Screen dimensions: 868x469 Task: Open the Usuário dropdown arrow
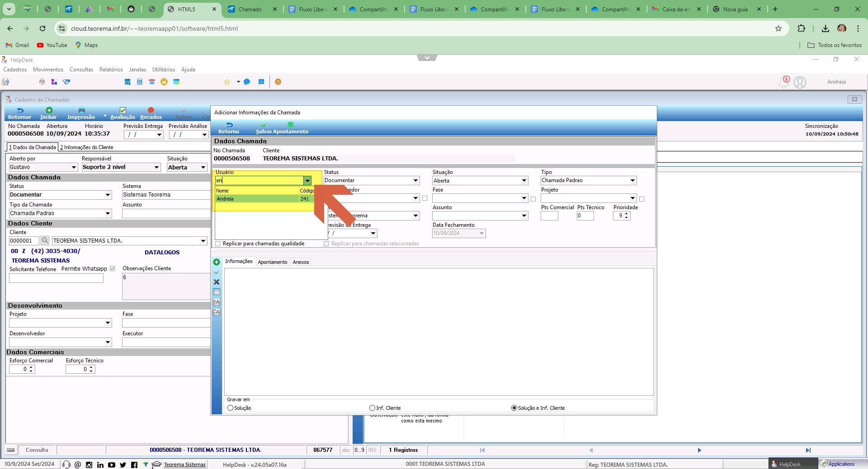tap(307, 181)
